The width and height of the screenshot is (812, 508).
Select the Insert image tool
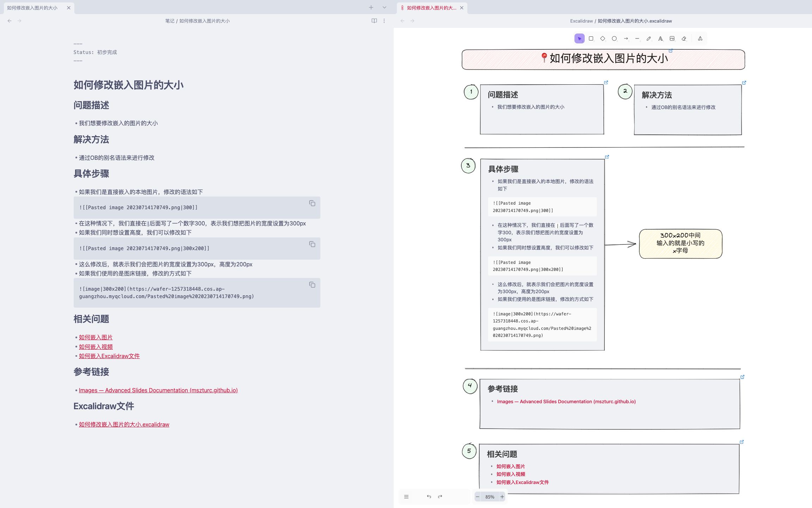(x=672, y=38)
